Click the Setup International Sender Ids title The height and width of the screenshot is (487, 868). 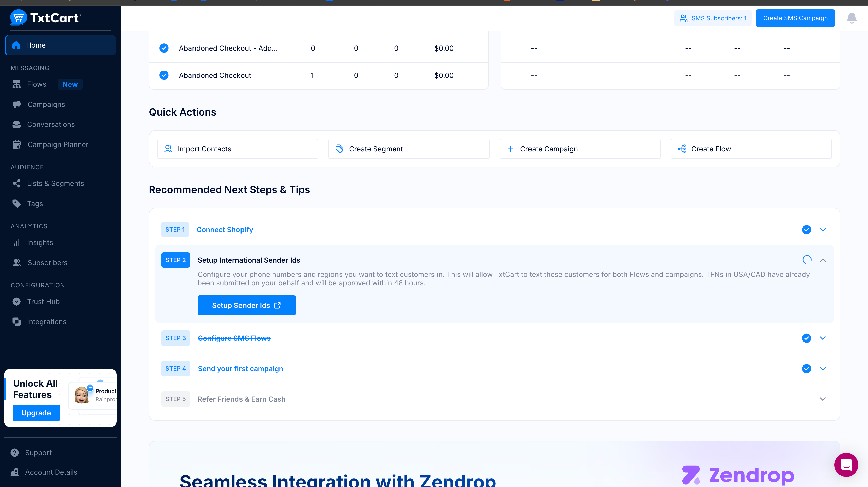pos(249,260)
